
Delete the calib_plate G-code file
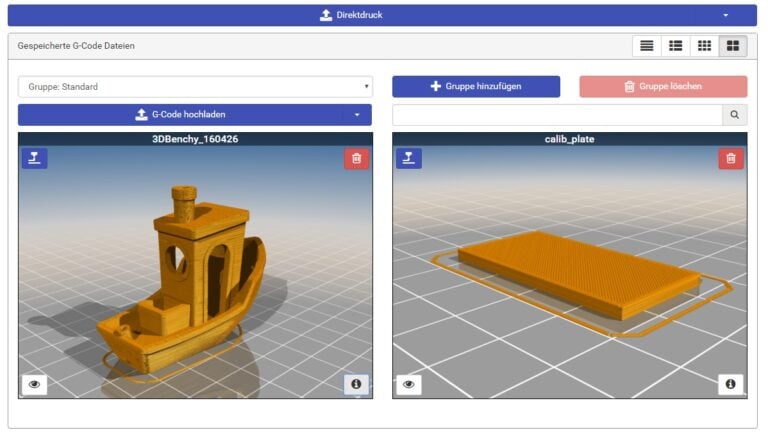coord(731,158)
